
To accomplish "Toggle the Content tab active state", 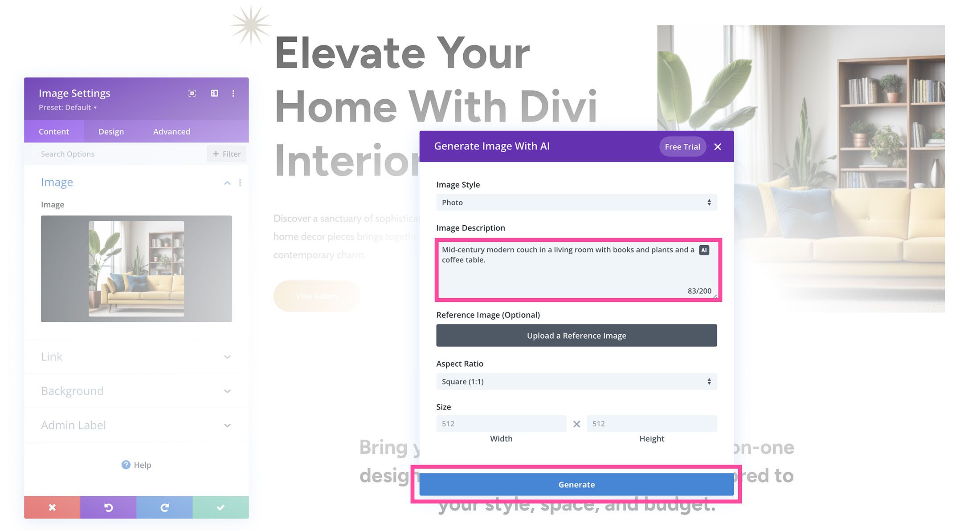I will [x=53, y=131].
